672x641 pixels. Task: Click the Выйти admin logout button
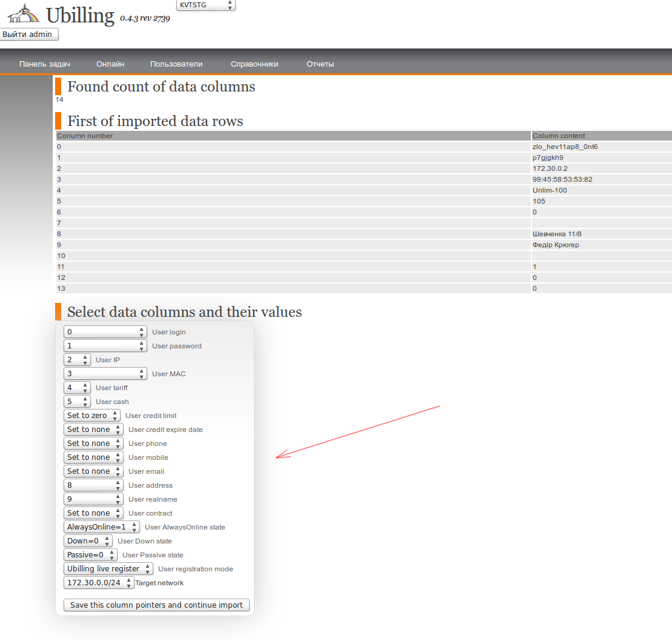28,35
